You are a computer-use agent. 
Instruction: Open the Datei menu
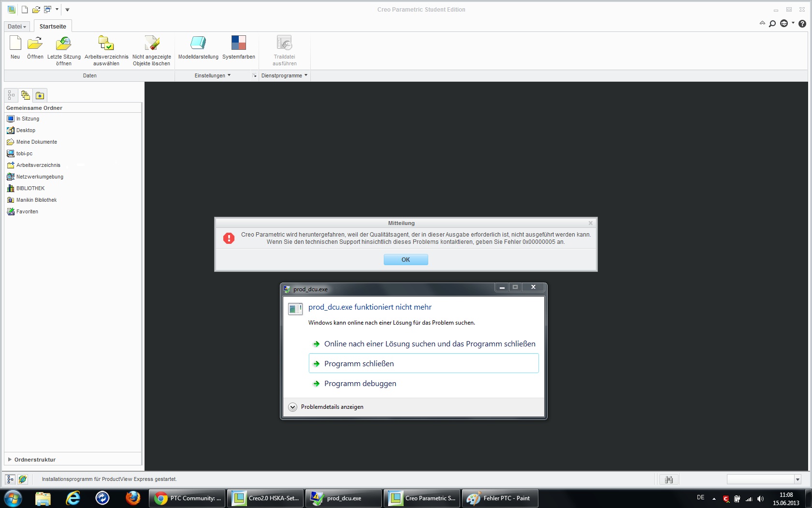click(x=17, y=27)
